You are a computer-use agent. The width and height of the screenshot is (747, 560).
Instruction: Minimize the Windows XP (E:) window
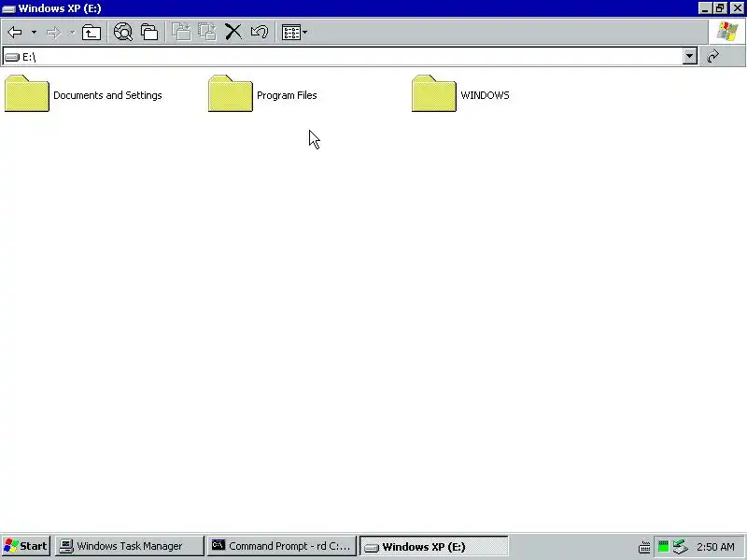coord(705,8)
